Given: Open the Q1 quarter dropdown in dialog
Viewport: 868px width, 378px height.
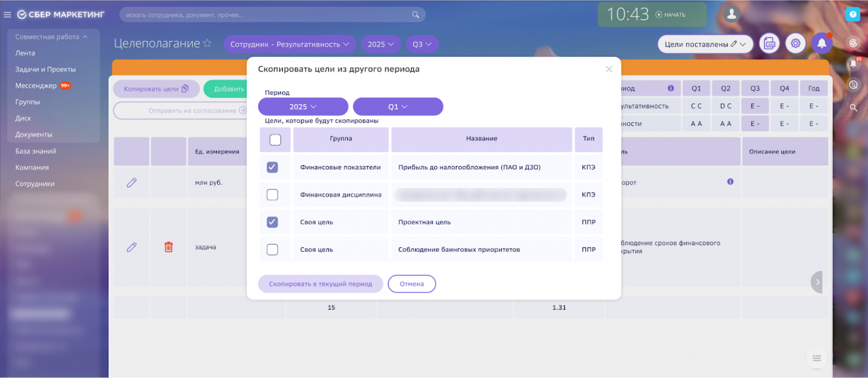Looking at the screenshot, I should [x=398, y=106].
